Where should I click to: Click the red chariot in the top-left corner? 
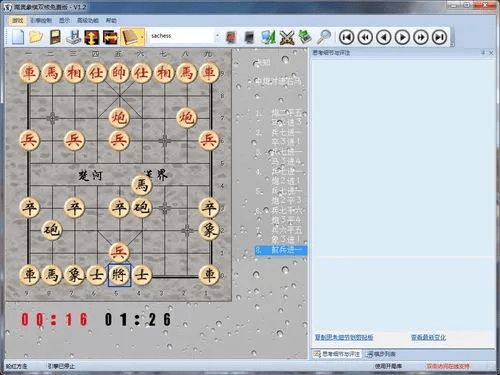(29, 73)
